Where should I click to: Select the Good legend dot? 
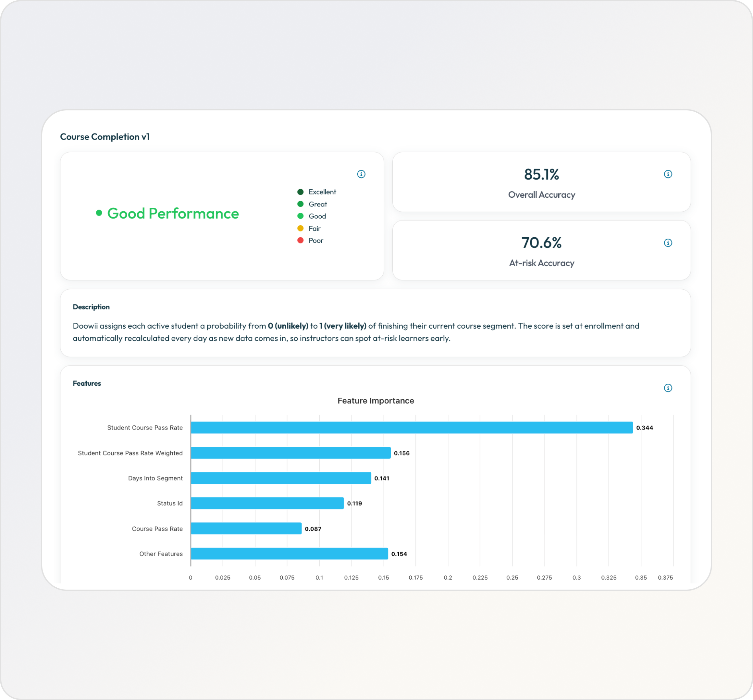pyautogui.click(x=300, y=216)
